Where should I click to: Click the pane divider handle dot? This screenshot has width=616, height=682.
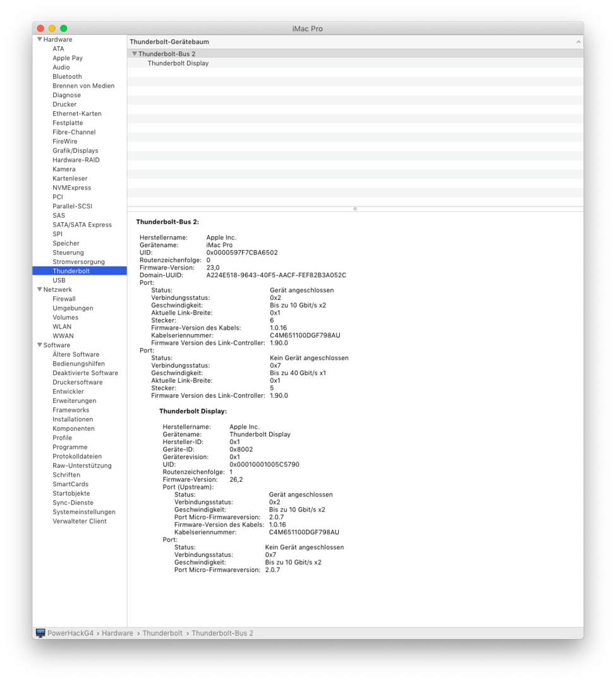click(355, 209)
